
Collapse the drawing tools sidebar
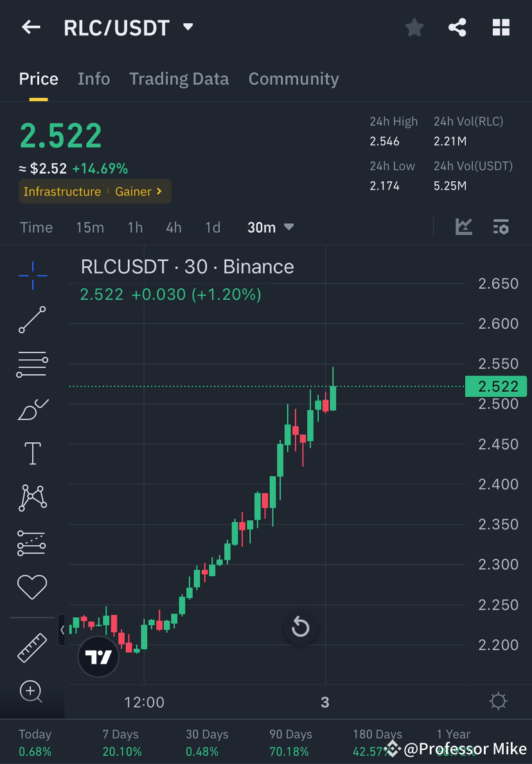62,630
